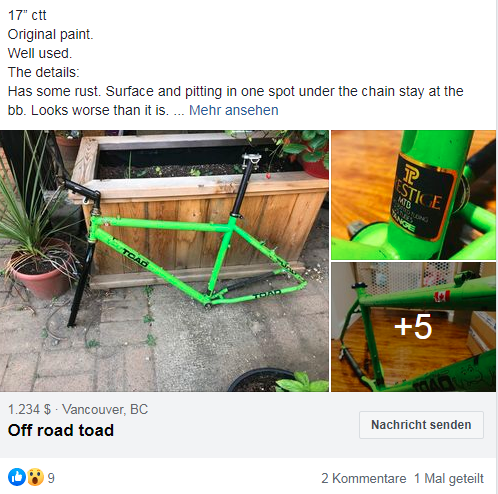
Task: View the 2 Kommentare
Action: [x=364, y=478]
